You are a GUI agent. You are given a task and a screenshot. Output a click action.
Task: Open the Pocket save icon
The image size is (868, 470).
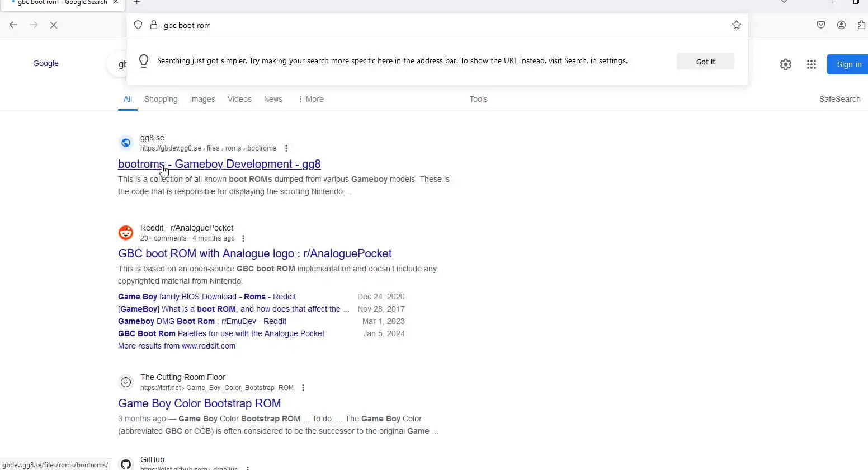click(821, 25)
